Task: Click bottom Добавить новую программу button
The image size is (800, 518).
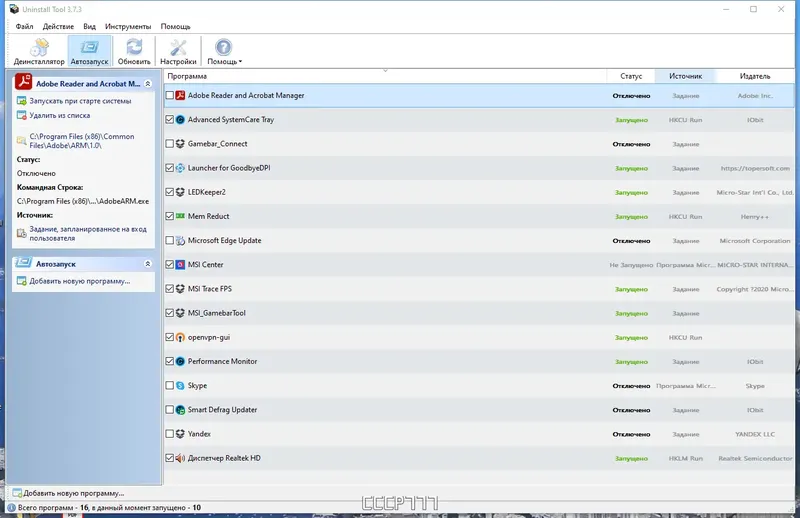Action: click(x=68, y=493)
